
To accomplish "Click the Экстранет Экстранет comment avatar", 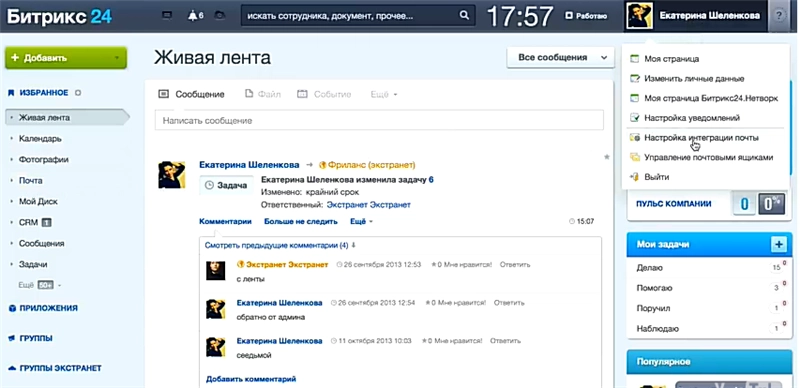I will [215, 271].
